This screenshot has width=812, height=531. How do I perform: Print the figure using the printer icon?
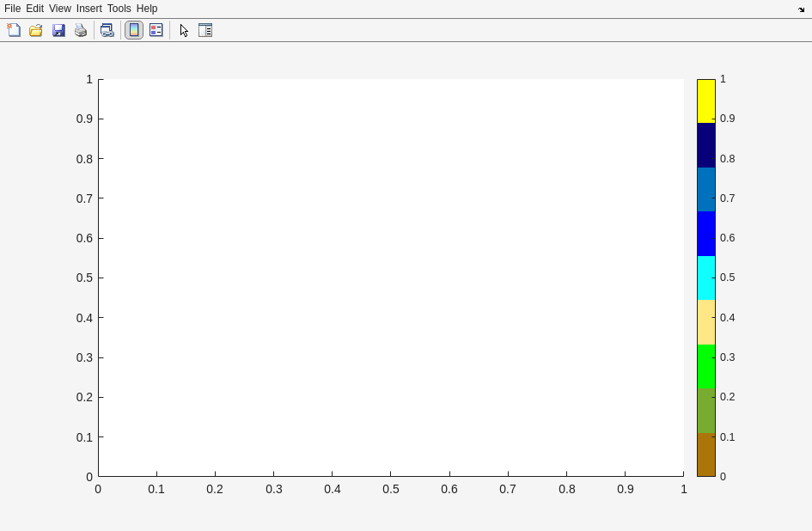(x=81, y=30)
